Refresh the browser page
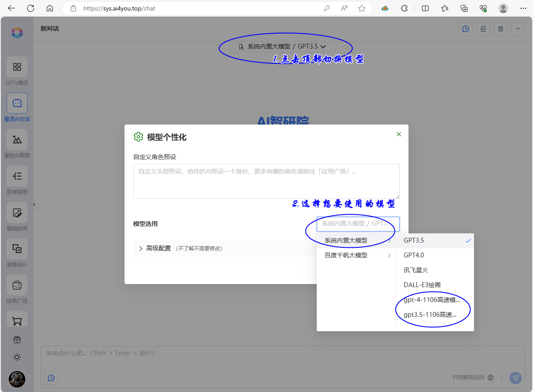Viewport: 533px width, 392px height. point(31,8)
